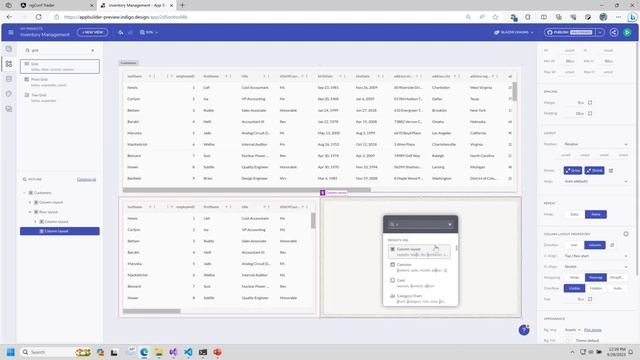Open the Views panel in the left sidebar
Viewport: 640px width, 360px height.
(x=9, y=49)
